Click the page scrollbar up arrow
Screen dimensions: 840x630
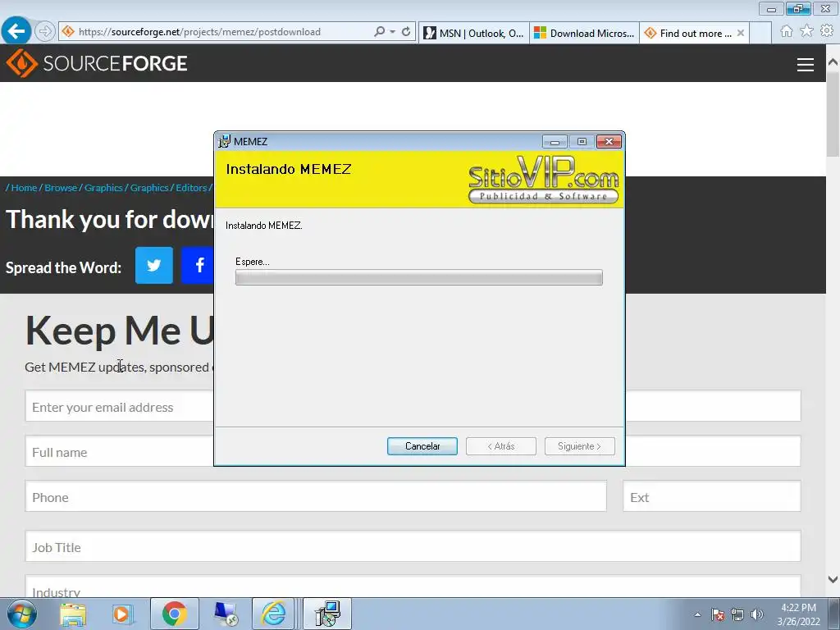[x=833, y=62]
